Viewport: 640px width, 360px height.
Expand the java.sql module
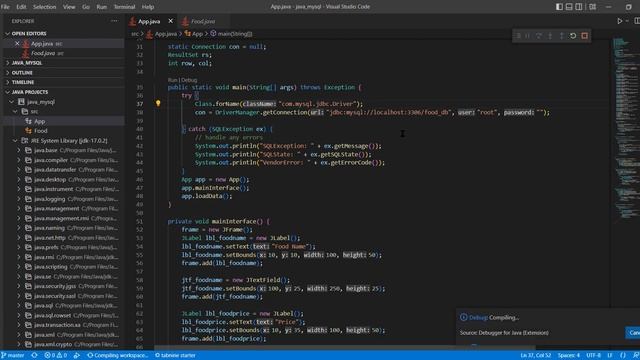point(19,306)
